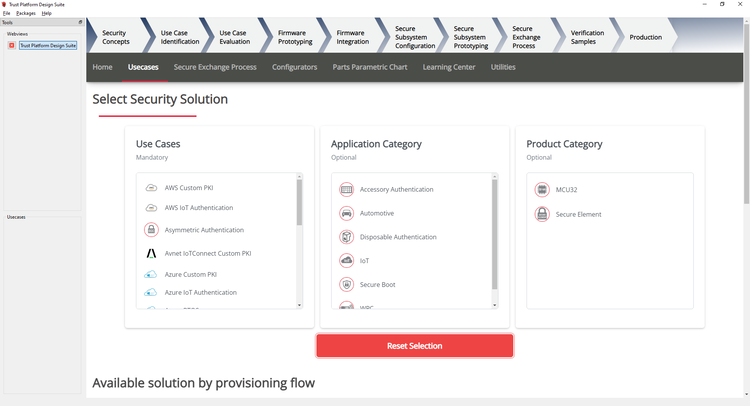Float the Tools panel with undock button
The image size is (750, 406).
[x=80, y=21]
